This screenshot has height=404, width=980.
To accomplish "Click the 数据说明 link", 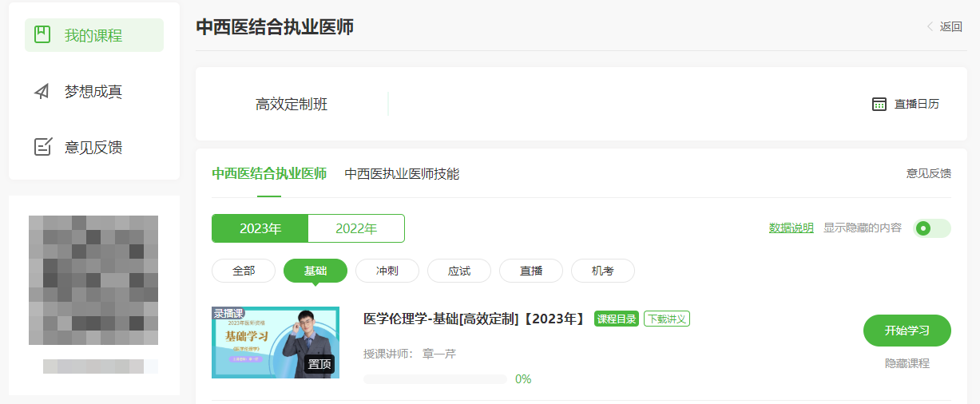I will pyautogui.click(x=791, y=228).
